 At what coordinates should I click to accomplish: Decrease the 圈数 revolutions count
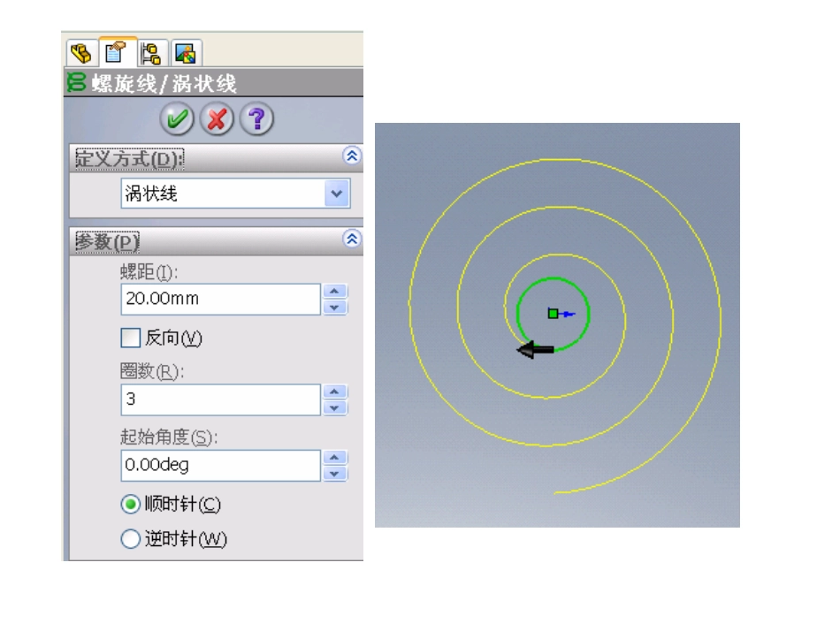pos(335,408)
